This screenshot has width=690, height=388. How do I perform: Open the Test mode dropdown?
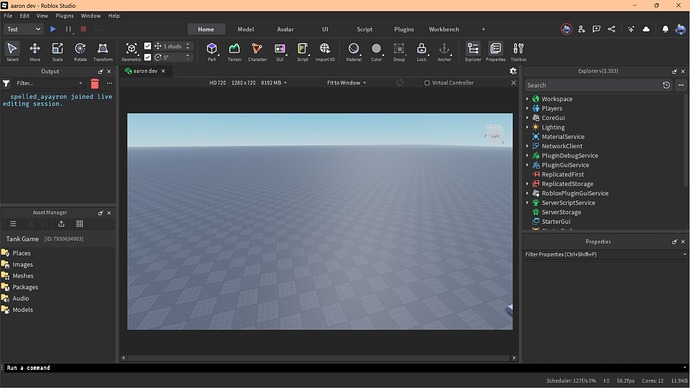(x=24, y=29)
